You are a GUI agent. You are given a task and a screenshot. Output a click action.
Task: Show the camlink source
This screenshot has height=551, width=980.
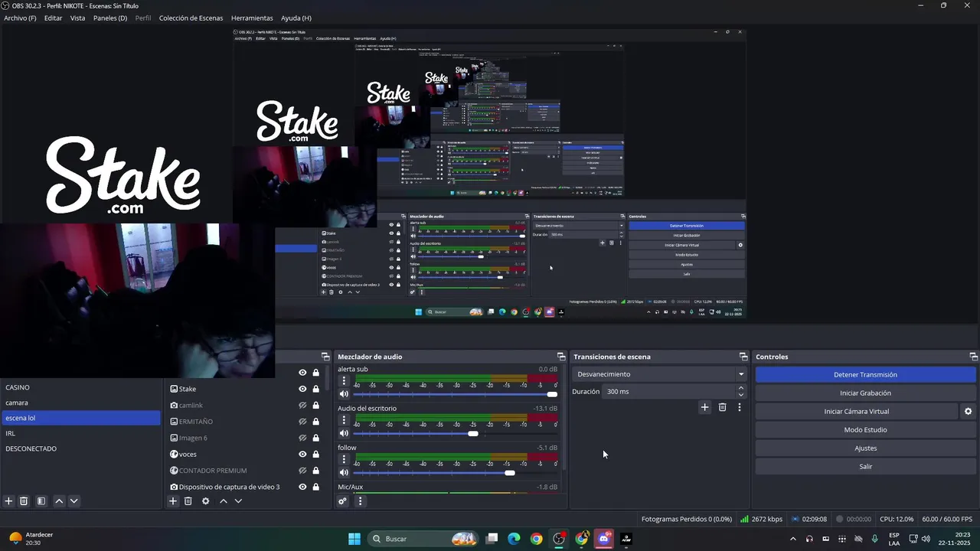click(x=302, y=406)
